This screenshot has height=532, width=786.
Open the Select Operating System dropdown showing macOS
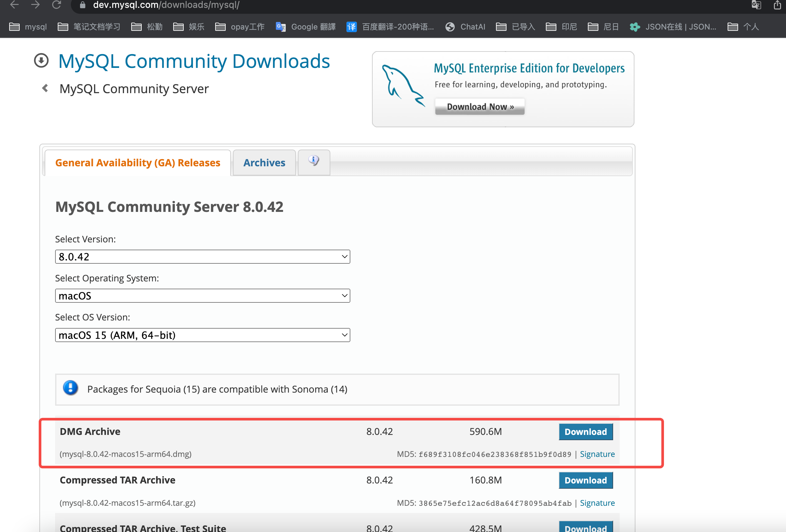202,296
